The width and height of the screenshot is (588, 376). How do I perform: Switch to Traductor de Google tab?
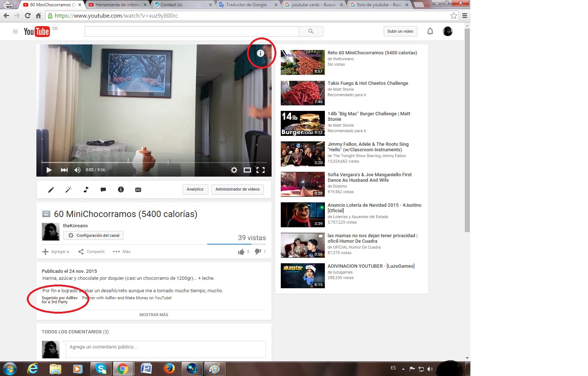(x=248, y=5)
